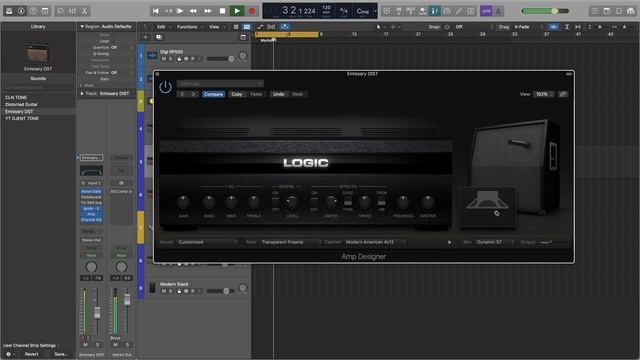Stop playback with the Stop button

[x=222, y=11]
